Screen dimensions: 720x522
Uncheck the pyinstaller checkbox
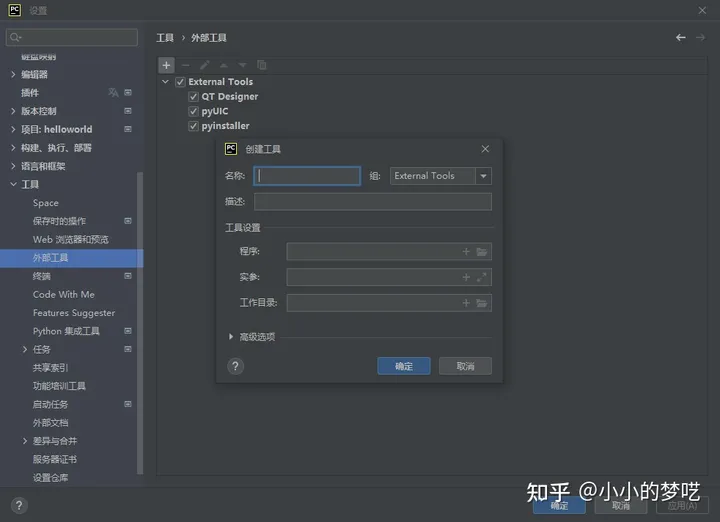point(193,126)
